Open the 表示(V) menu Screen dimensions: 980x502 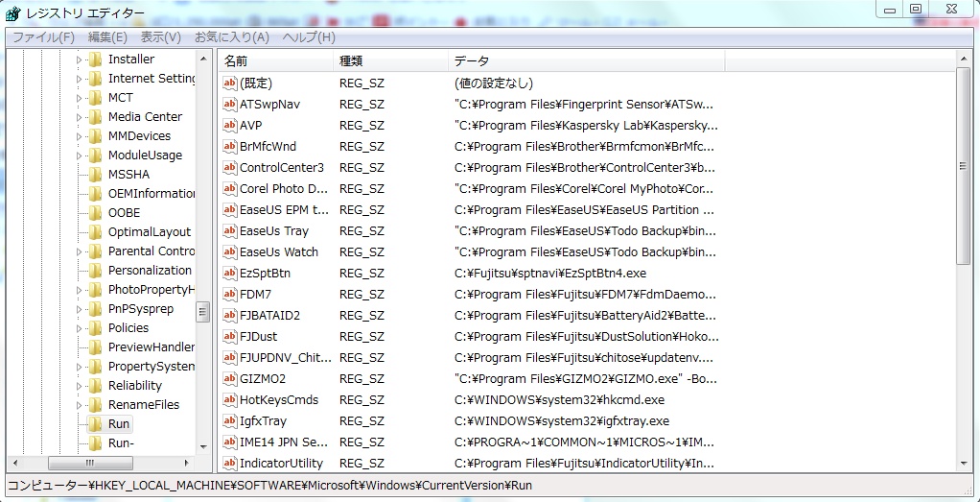point(161,36)
